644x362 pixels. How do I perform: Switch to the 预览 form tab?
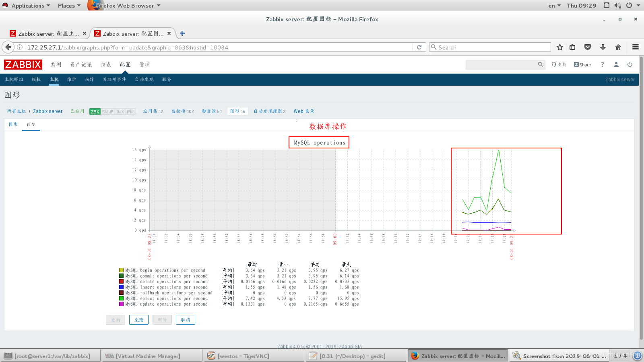(x=31, y=124)
